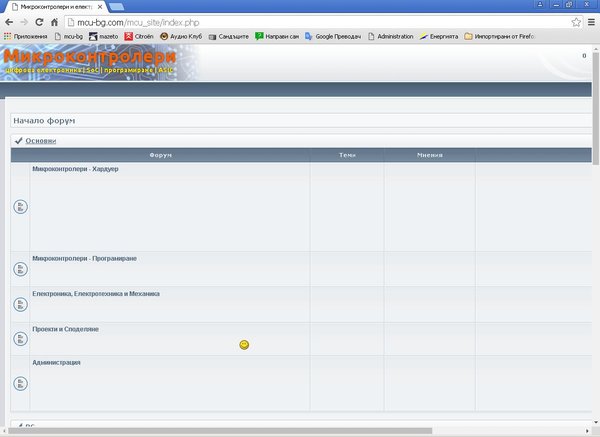Open the Основни category link
The width and height of the screenshot is (600, 437).
pos(41,141)
